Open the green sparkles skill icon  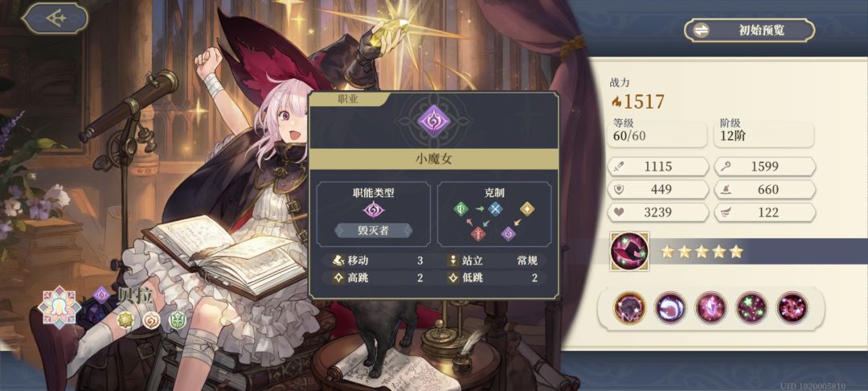tap(751, 308)
